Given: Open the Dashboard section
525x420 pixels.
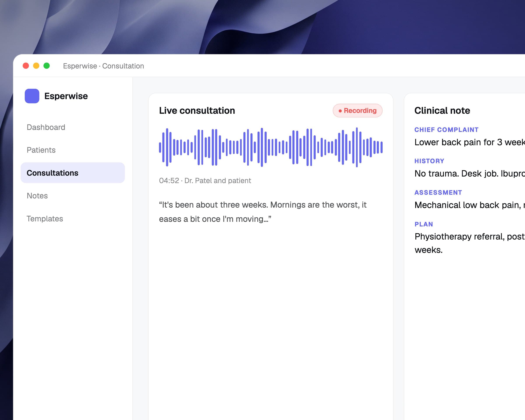Looking at the screenshot, I should 46,127.
